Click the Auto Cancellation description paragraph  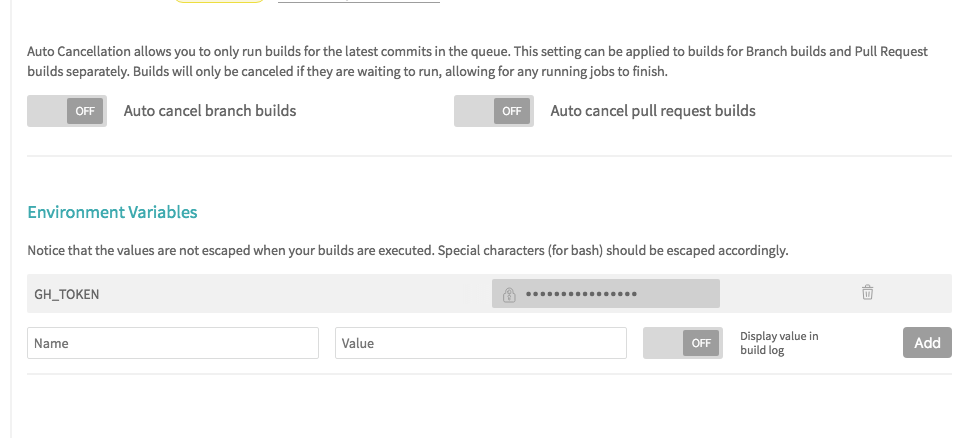(x=478, y=61)
